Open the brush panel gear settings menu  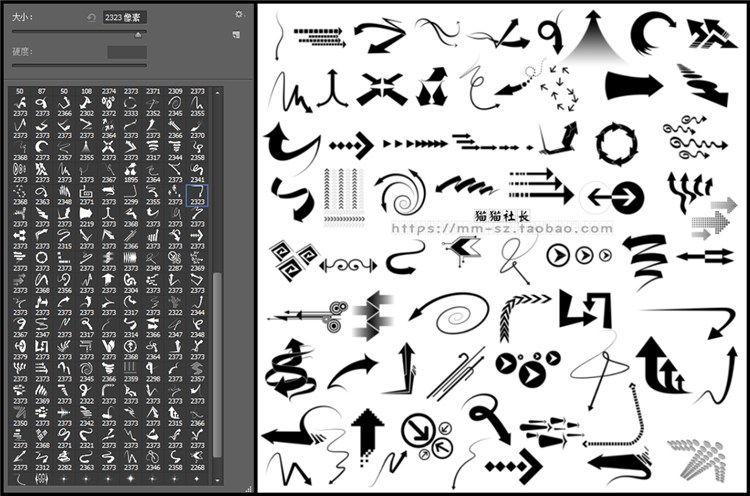tap(238, 14)
